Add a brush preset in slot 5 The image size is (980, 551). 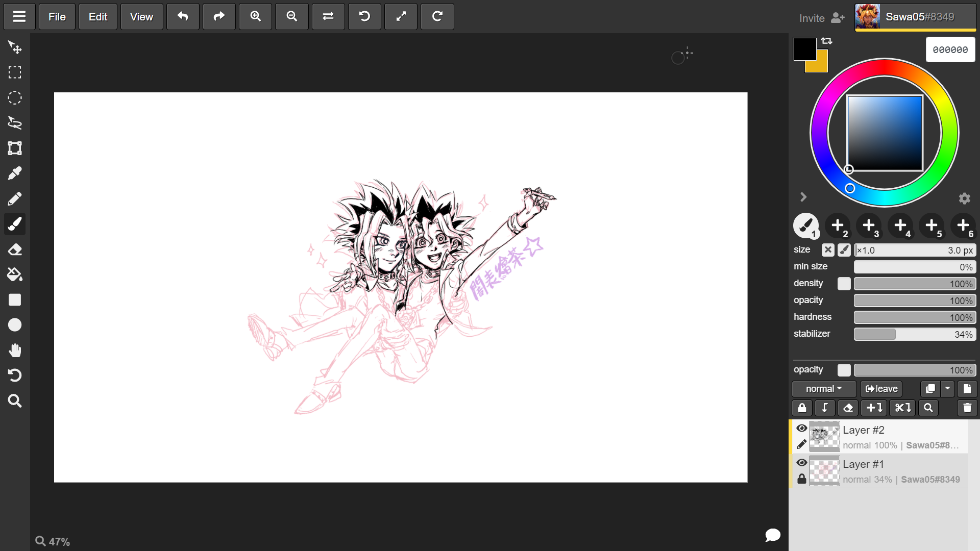(x=932, y=226)
